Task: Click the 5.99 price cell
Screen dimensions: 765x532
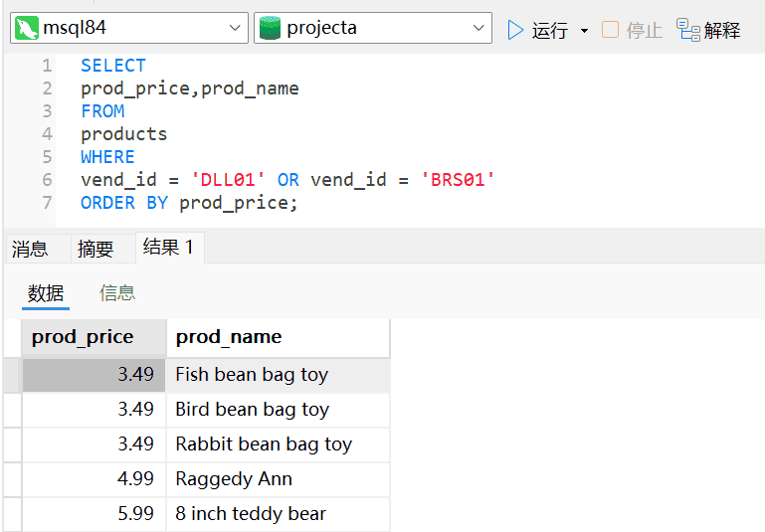Action: tap(93, 514)
